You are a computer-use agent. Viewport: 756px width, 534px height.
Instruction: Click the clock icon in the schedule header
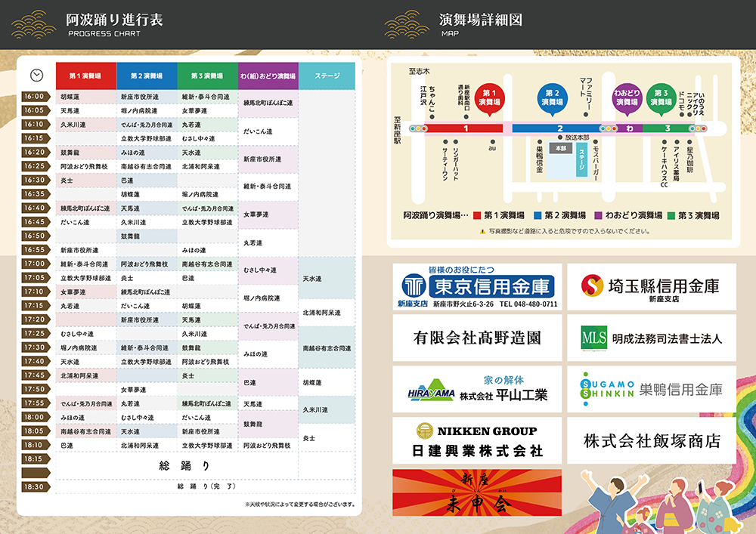(36, 76)
